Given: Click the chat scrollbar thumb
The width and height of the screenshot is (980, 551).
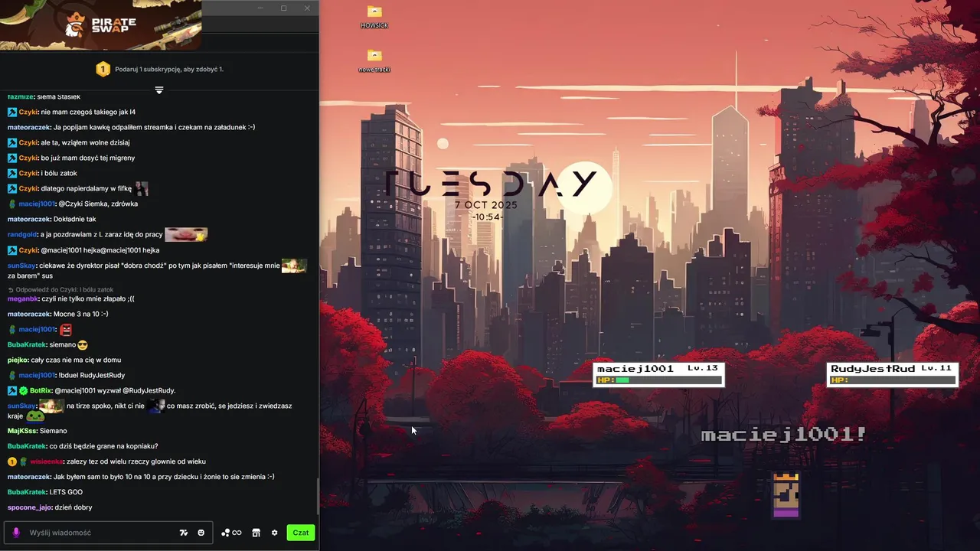Looking at the screenshot, I should (x=318, y=496).
